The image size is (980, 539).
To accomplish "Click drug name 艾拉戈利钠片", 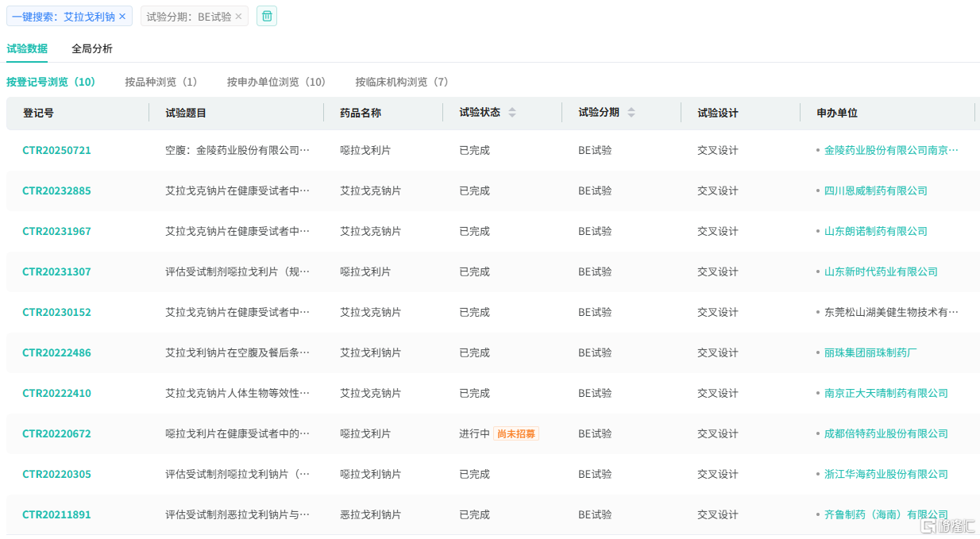I will click(x=371, y=352).
